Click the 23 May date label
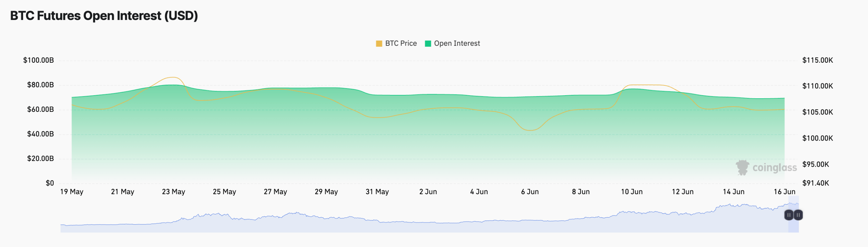This screenshot has height=247, width=868. pyautogui.click(x=173, y=192)
